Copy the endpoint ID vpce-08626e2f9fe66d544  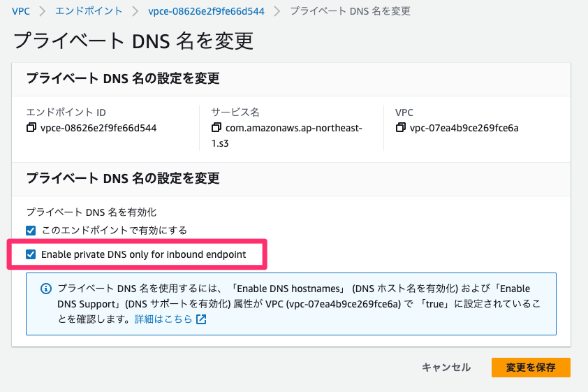point(31,128)
